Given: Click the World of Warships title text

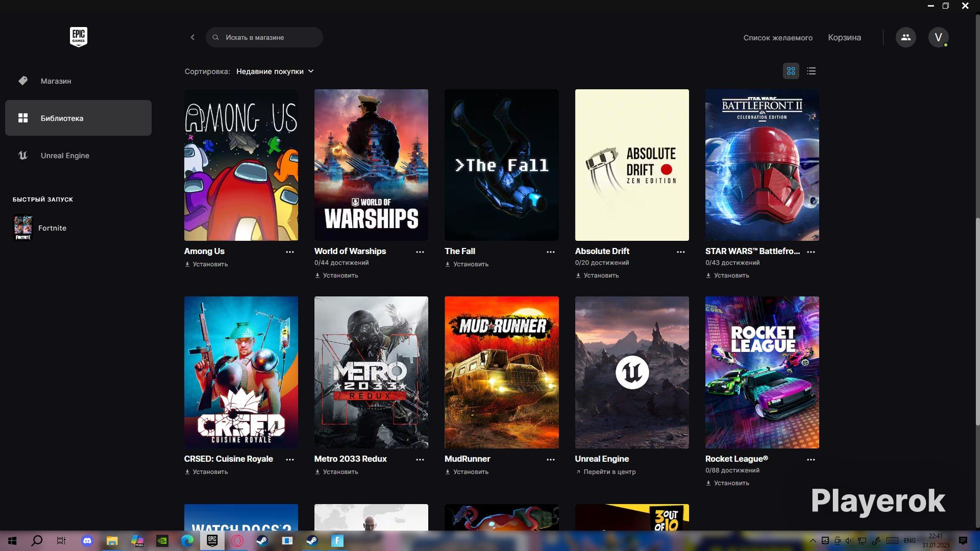Looking at the screenshot, I should pyautogui.click(x=350, y=251).
